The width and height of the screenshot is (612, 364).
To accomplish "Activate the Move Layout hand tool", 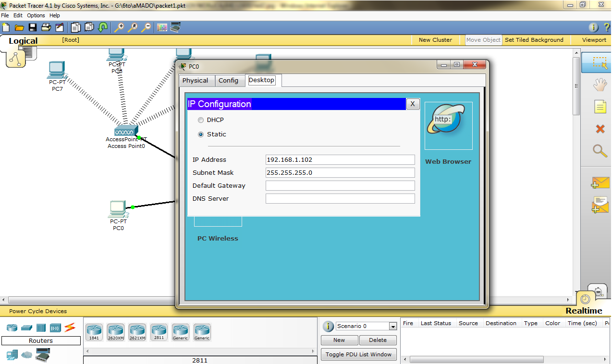I will pyautogui.click(x=600, y=85).
